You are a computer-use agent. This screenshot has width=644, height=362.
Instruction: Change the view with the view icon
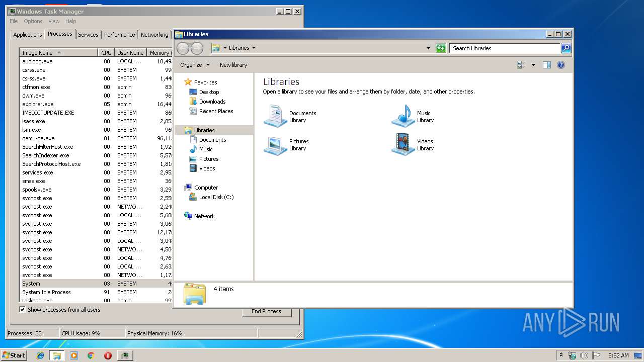point(521,65)
